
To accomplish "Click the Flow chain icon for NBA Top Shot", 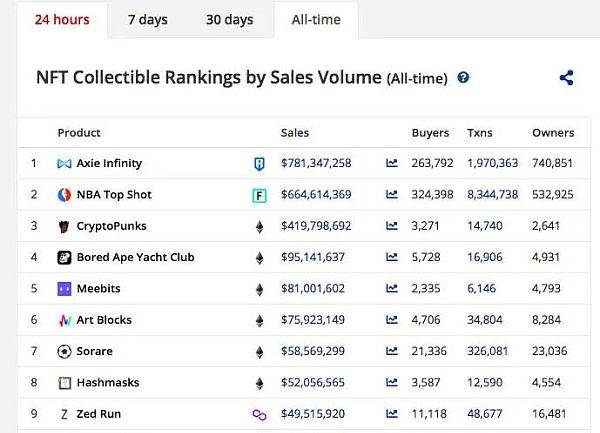I will point(259,196).
